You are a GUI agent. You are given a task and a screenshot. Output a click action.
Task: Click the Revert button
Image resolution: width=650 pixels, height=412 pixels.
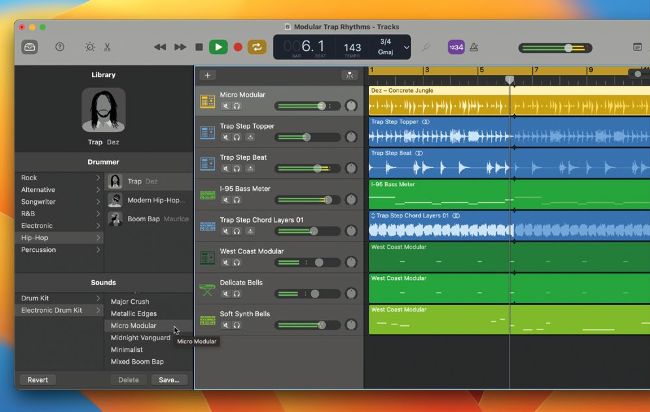[38, 380]
